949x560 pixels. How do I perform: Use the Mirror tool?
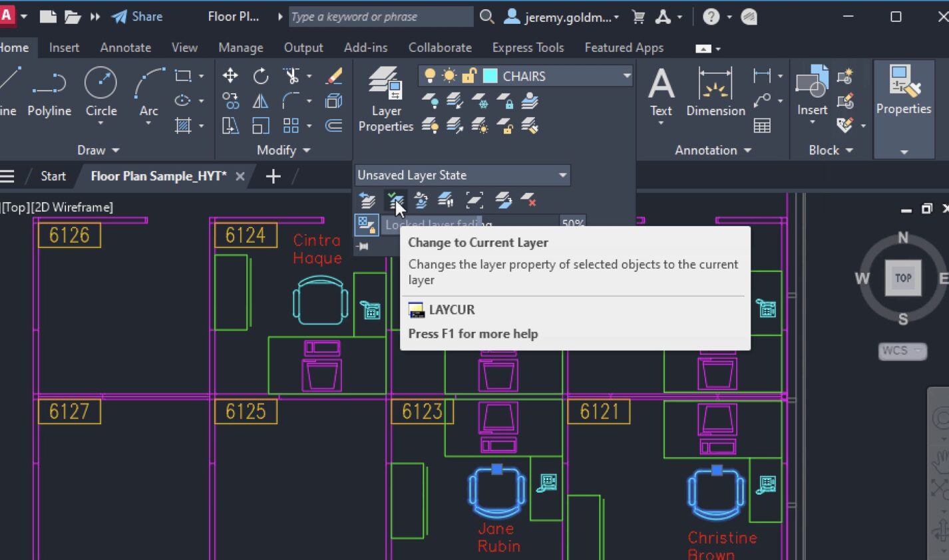pos(261,101)
